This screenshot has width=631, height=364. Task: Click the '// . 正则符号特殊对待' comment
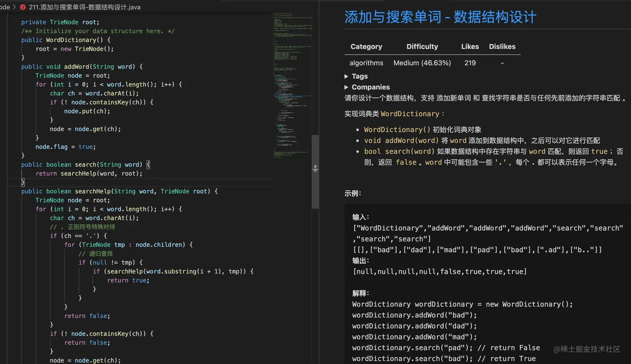click(83, 227)
